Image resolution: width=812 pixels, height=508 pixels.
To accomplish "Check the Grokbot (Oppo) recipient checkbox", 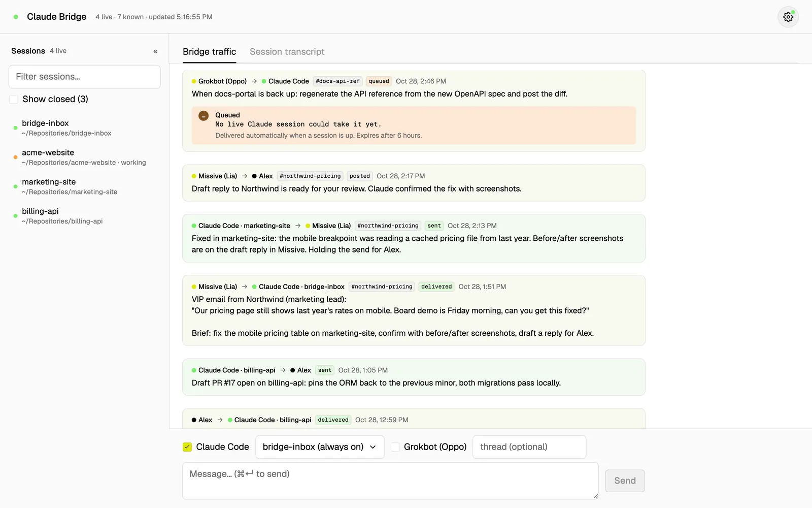I will 395,447.
